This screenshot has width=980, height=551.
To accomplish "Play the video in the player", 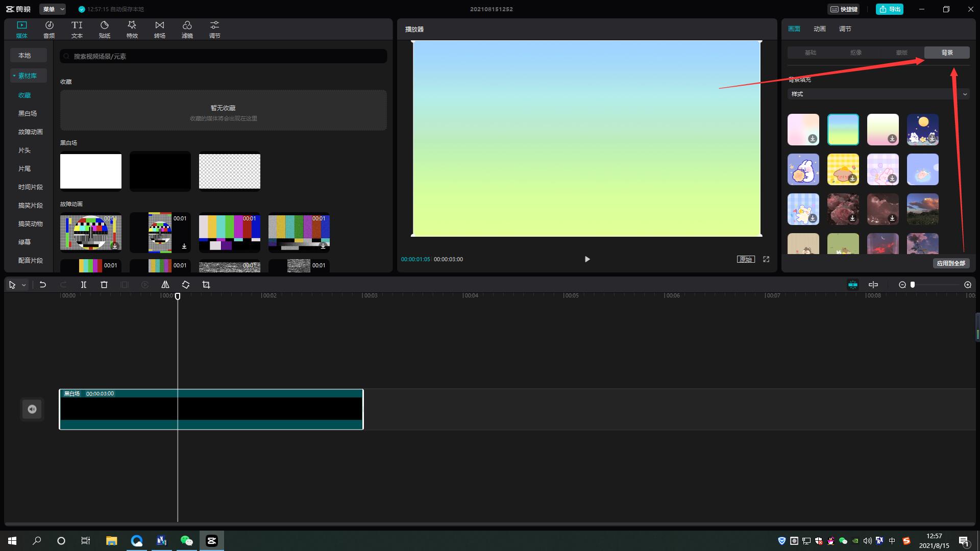I will [587, 259].
